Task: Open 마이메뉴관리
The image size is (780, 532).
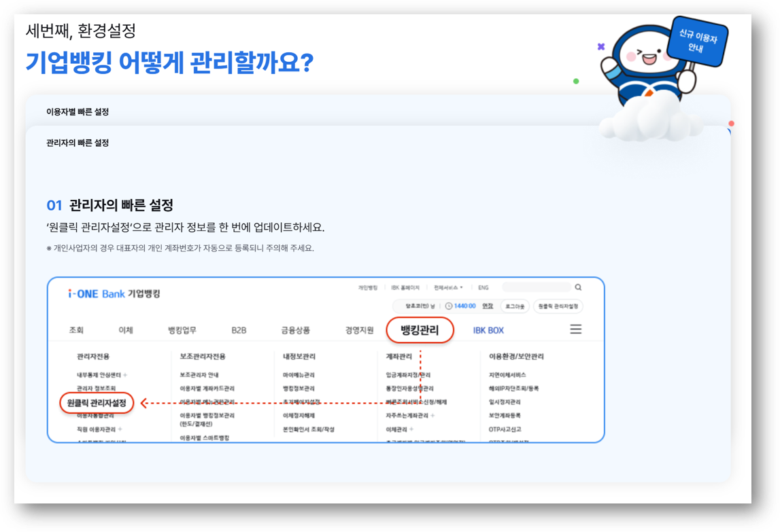Action: pyautogui.click(x=299, y=375)
